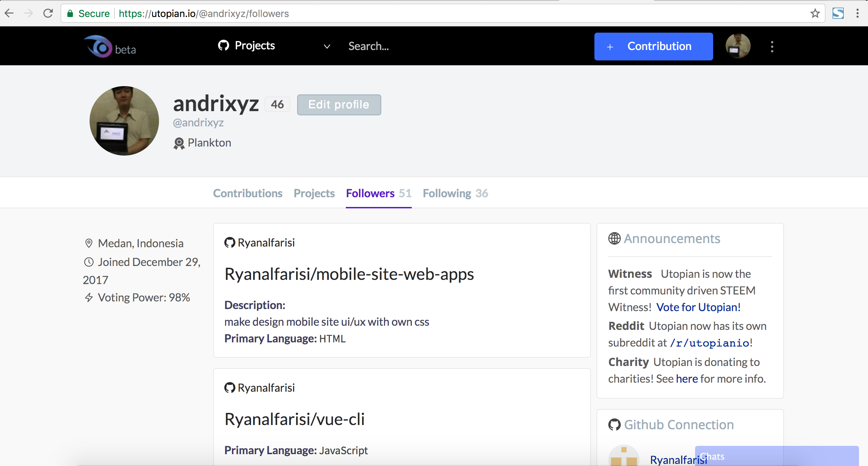Open the Following 36 tab
Screen dimensions: 868x466
(x=456, y=193)
